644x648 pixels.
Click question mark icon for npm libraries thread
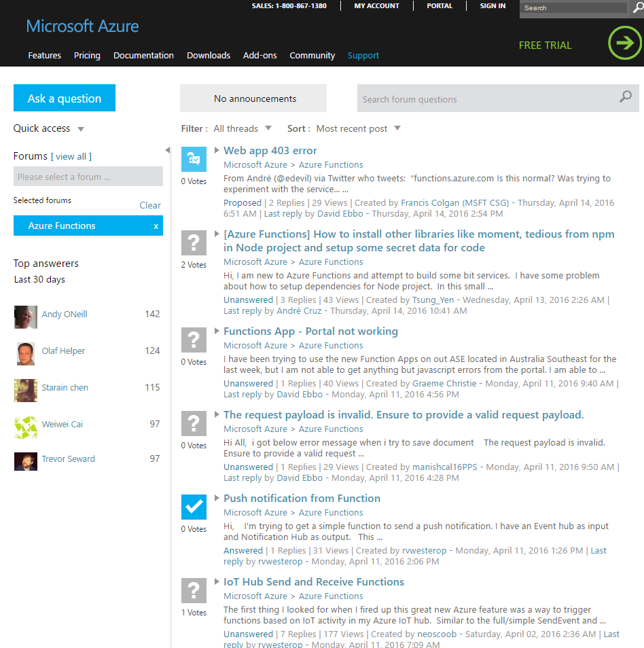tap(194, 242)
